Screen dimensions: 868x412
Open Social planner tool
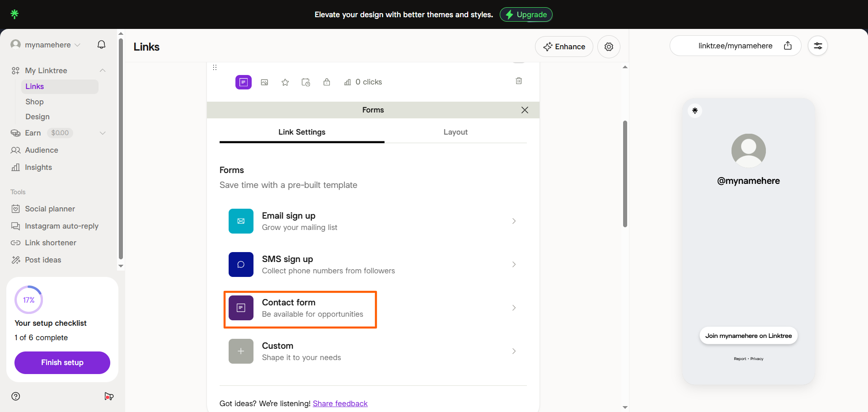[x=50, y=209]
